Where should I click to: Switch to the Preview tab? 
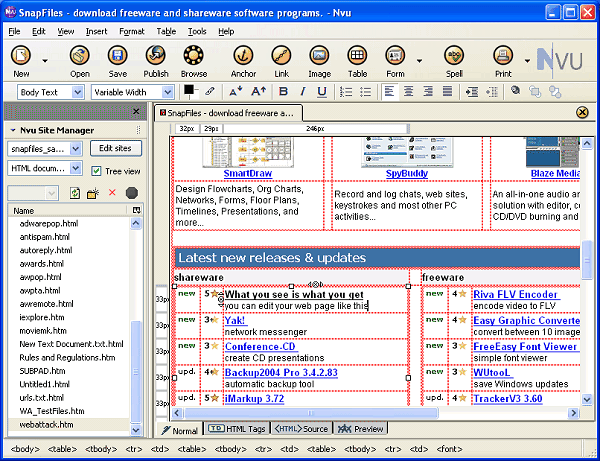click(360, 429)
